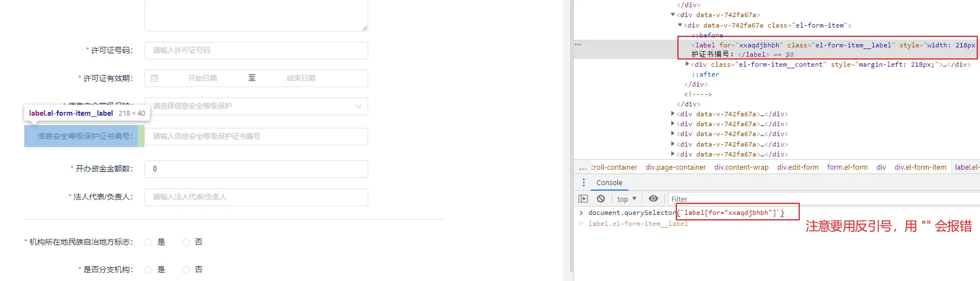
Task: Click the breadcrumb overflow ellipsis before scroll-container
Action: 583,167
